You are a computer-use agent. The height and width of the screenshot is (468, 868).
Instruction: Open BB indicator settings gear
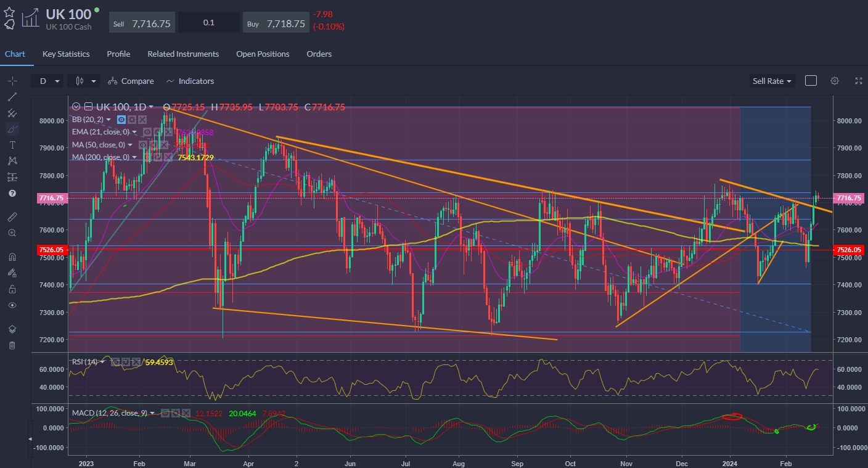(132, 120)
